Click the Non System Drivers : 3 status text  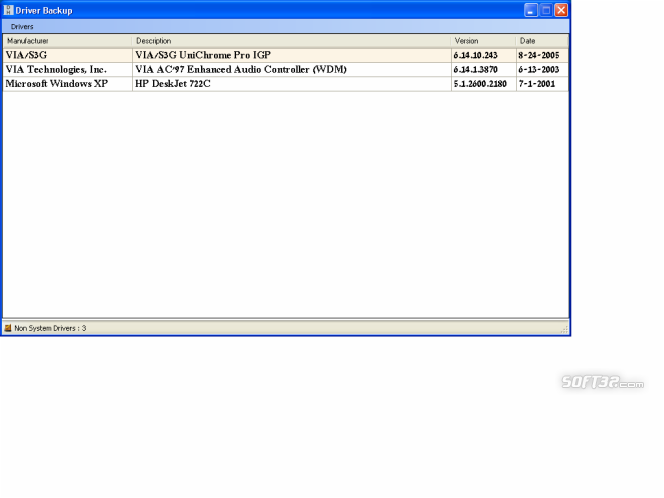coord(50,328)
